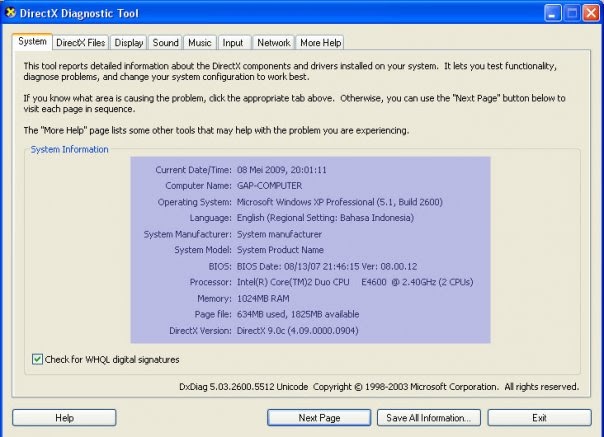
Task: Minimize the DirectX Diagnostic Tool window
Action: coord(553,13)
